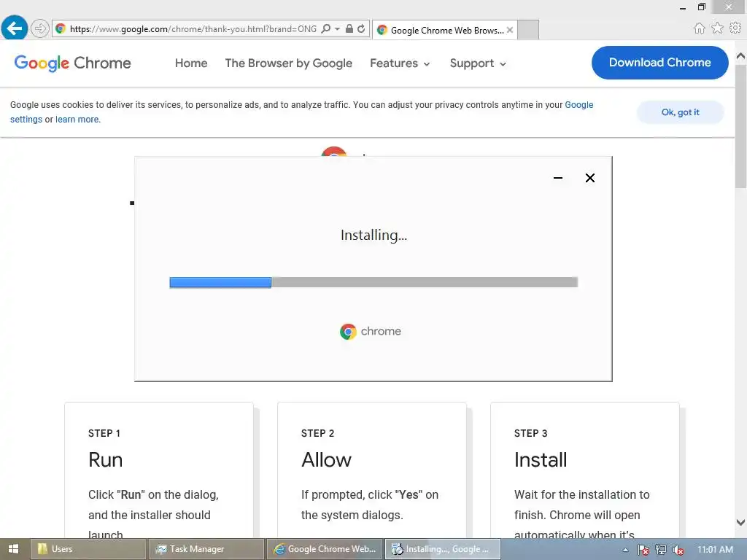Image resolution: width=747 pixels, height=560 pixels.
Task: Open the Windows Start button
Action: (x=13, y=549)
